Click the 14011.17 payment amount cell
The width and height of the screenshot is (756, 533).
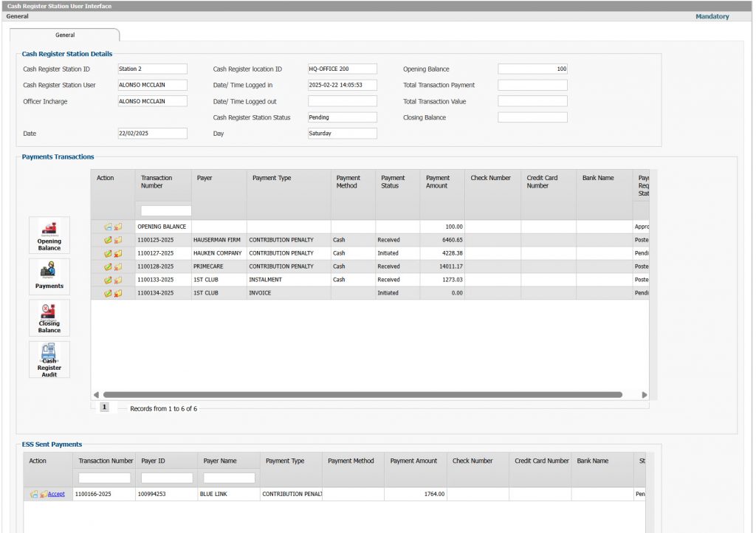point(442,266)
